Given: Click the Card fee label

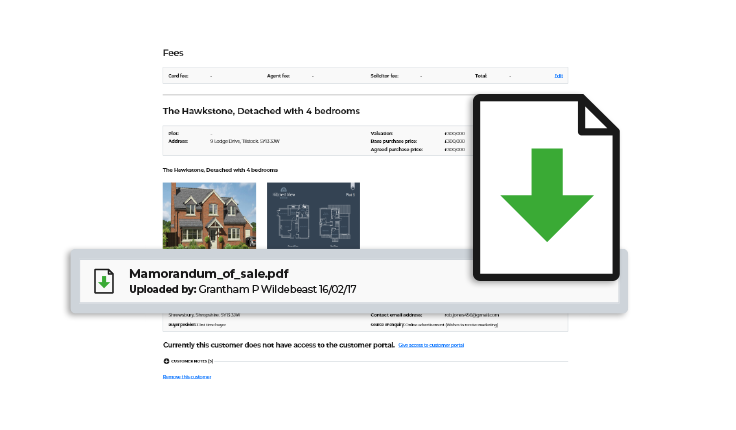Looking at the screenshot, I should tap(176, 75).
